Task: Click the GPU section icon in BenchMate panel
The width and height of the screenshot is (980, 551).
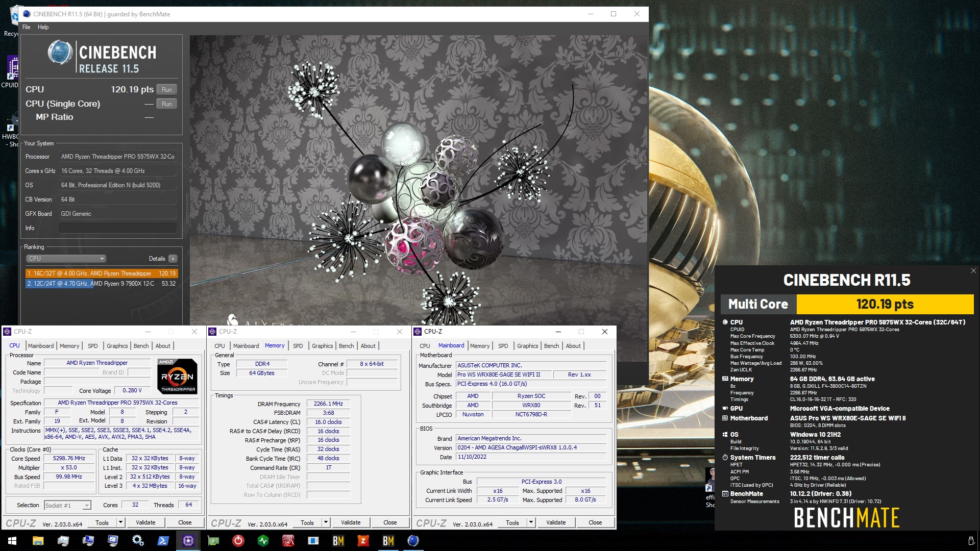Action: (x=725, y=408)
